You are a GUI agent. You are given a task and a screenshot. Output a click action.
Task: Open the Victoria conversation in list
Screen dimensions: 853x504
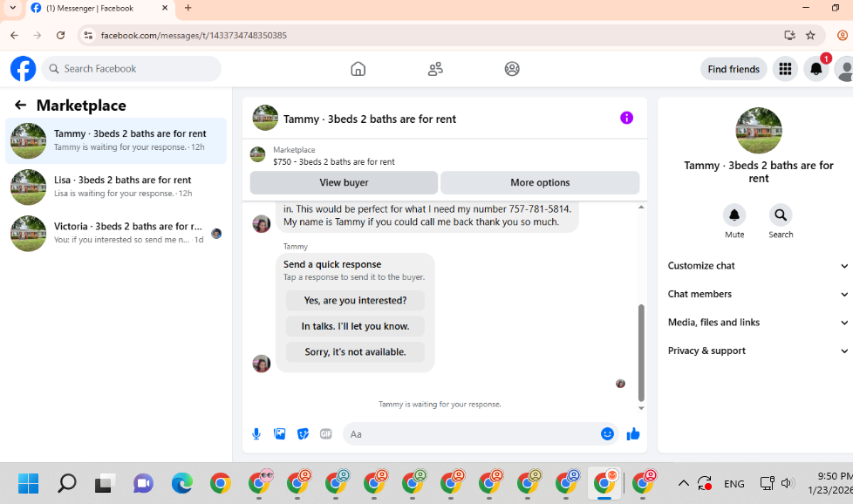116,233
